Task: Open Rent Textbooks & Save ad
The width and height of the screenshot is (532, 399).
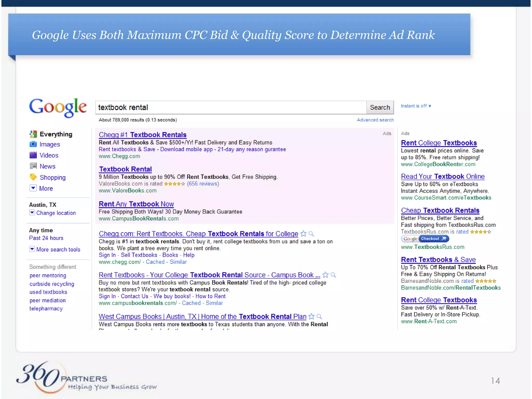Action: click(438, 260)
